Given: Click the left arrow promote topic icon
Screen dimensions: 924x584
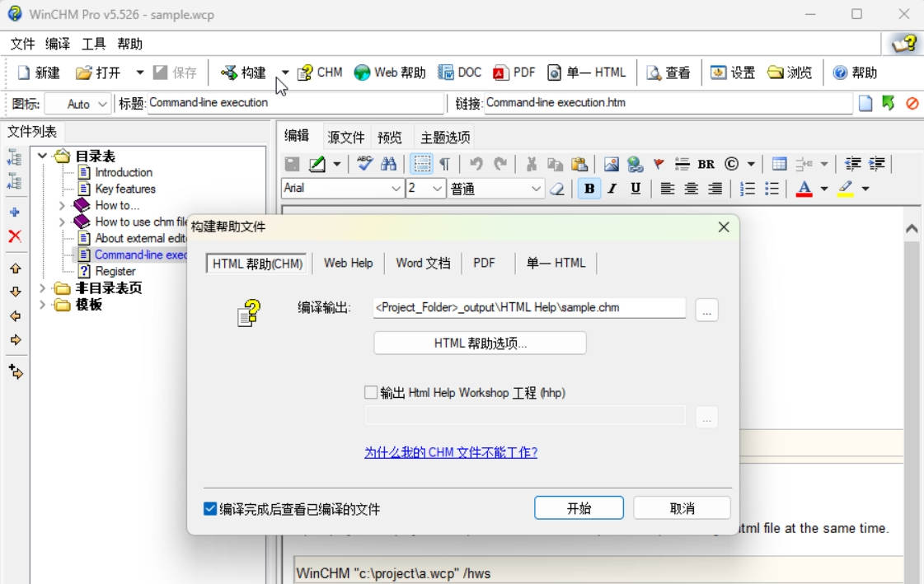Looking at the screenshot, I should (16, 316).
